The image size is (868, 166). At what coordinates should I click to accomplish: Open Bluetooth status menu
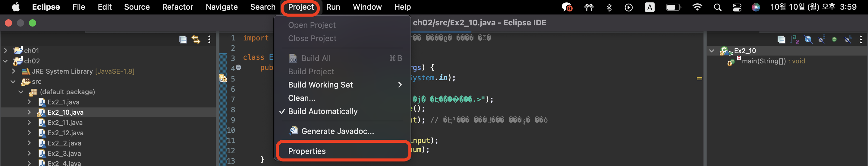pyautogui.click(x=609, y=8)
